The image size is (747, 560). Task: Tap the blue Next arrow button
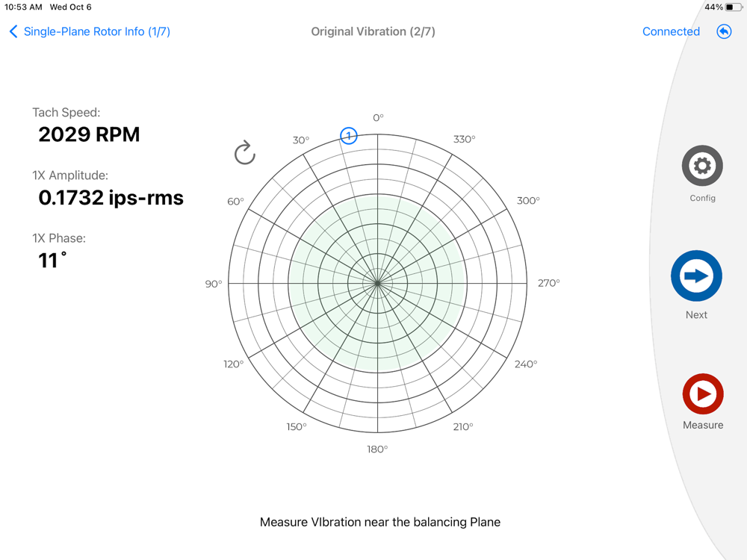pyautogui.click(x=696, y=276)
